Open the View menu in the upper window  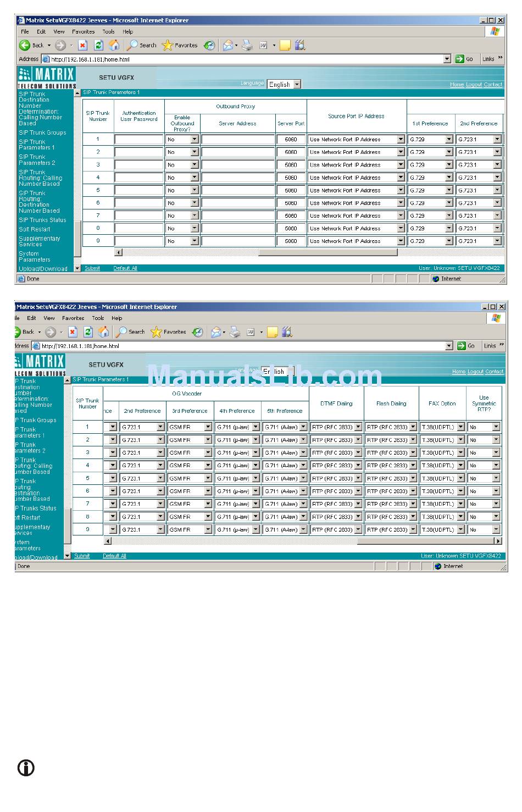59,32
